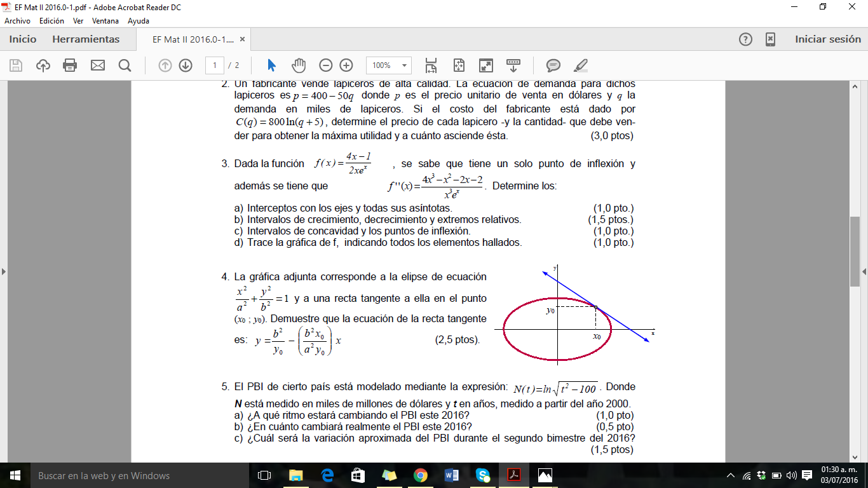
Task: Toggle full screen read mode
Action: tap(486, 65)
